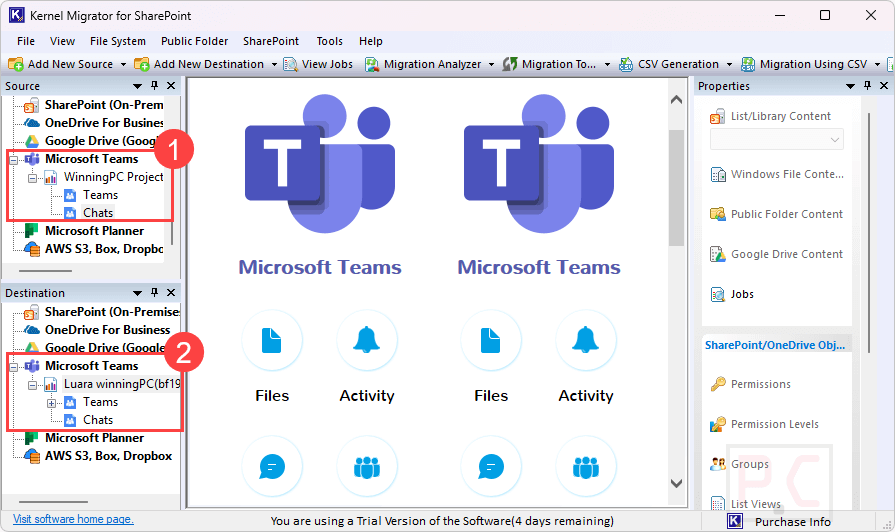Open the CSV Generation dropdown arrow
Screen dimensions: 895x532
pyautogui.click(x=729, y=65)
